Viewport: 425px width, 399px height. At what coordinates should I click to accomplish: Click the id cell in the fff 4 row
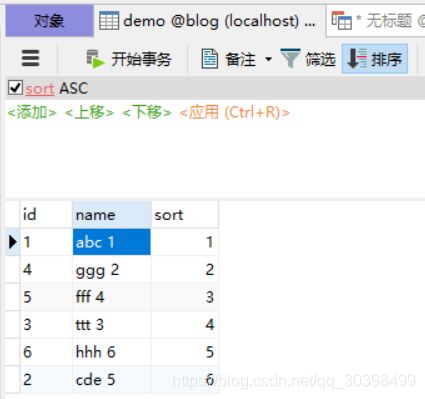tap(46, 297)
